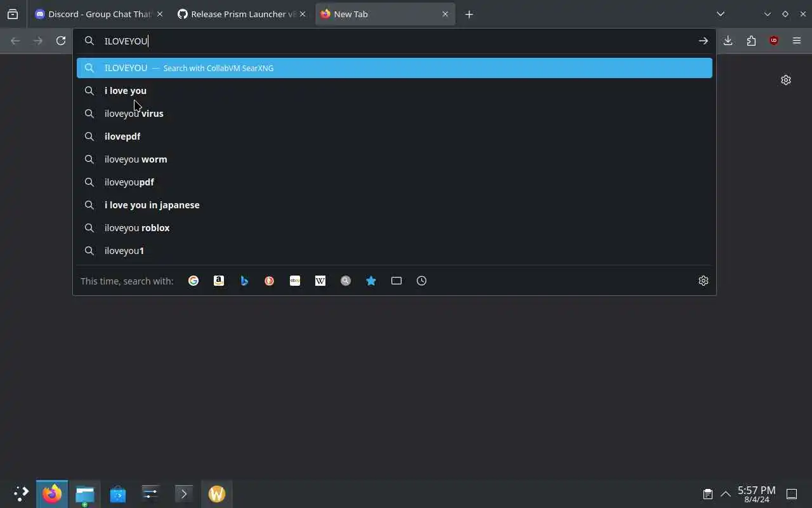Open System Settings from taskbar
The image size is (812, 508).
tap(151, 493)
